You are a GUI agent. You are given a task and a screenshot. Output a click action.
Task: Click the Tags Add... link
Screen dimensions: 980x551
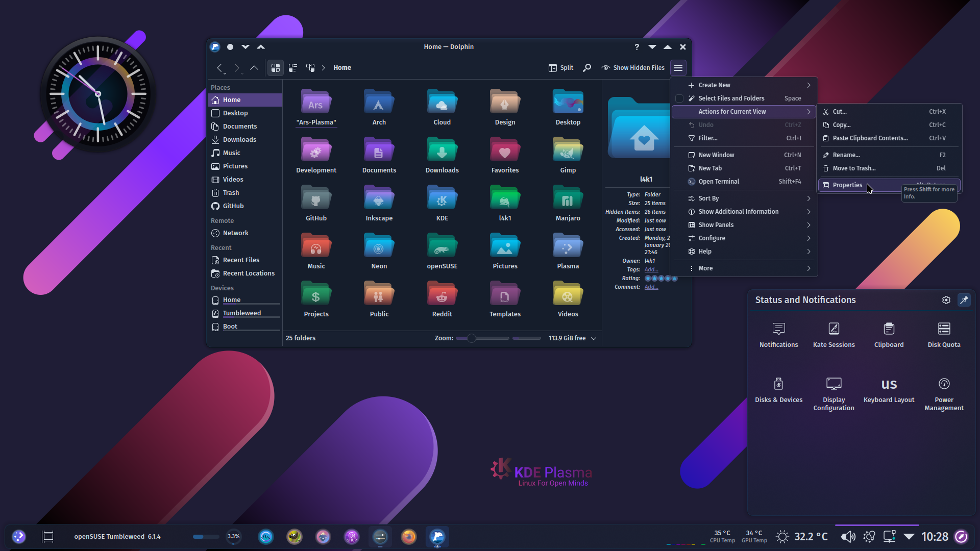[651, 269]
